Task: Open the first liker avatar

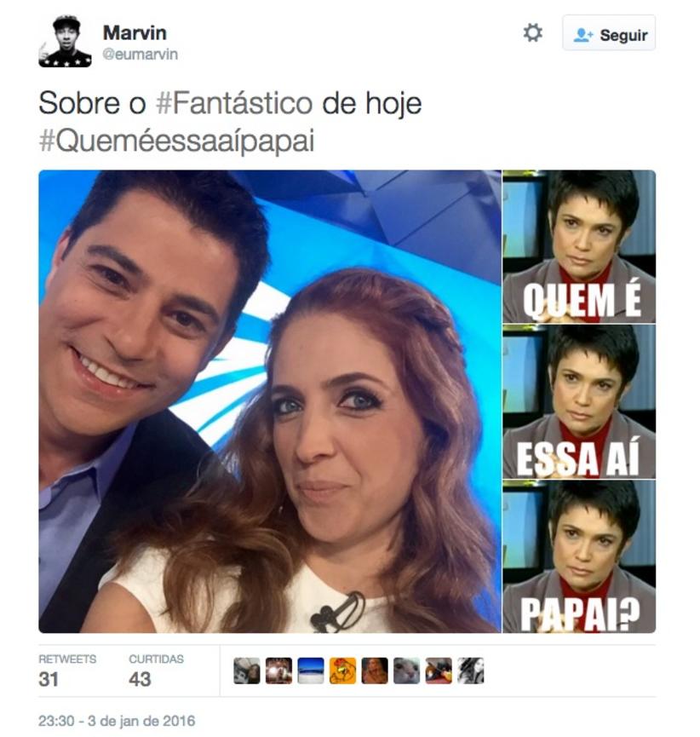Action: click(247, 671)
